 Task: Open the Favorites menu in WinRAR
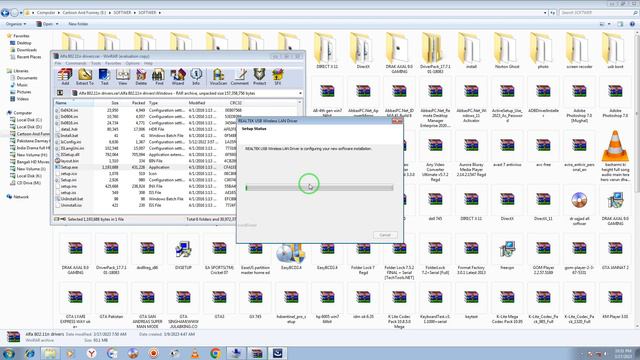113,63
